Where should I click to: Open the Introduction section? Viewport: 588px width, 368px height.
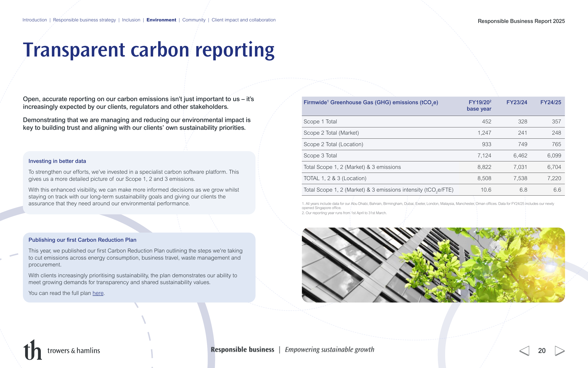tap(35, 20)
